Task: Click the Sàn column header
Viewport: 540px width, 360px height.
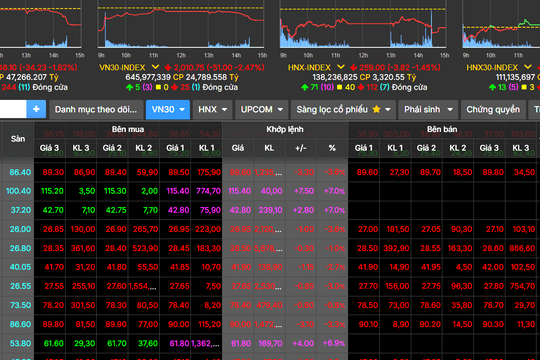Action: [18, 139]
